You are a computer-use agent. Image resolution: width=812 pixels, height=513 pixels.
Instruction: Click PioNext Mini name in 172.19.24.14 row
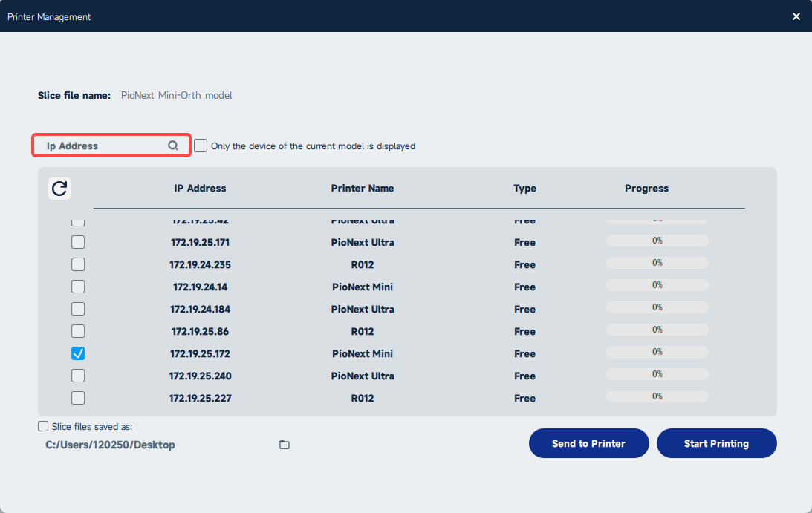[363, 287]
